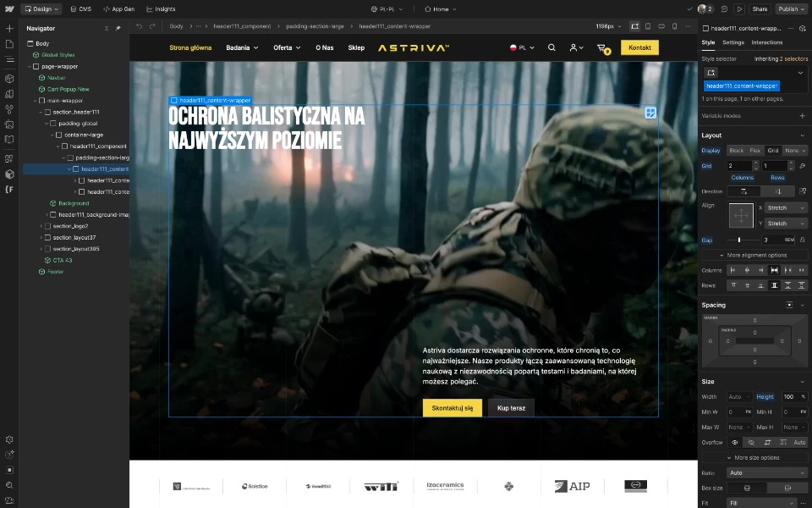This screenshot has width=812, height=508.
Task: Set overflow to visible eye icon
Action: [x=735, y=442]
